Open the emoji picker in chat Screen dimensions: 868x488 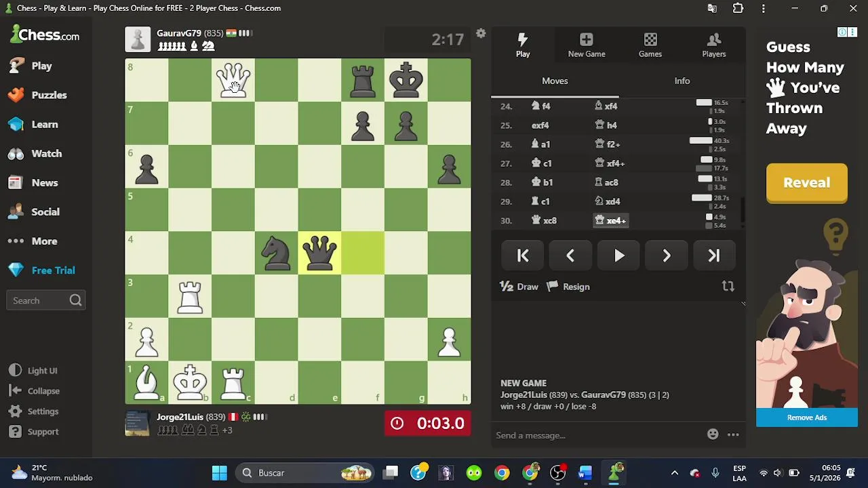(713, 434)
